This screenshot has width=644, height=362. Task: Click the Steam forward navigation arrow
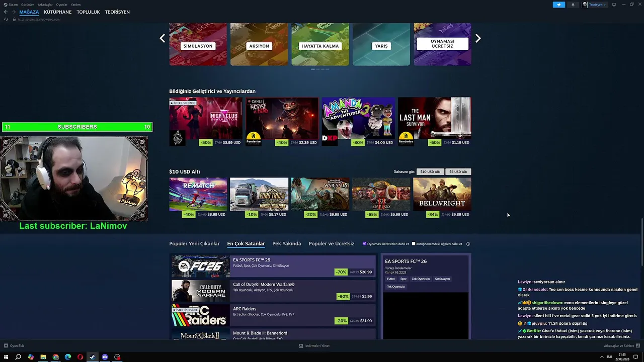(x=13, y=12)
